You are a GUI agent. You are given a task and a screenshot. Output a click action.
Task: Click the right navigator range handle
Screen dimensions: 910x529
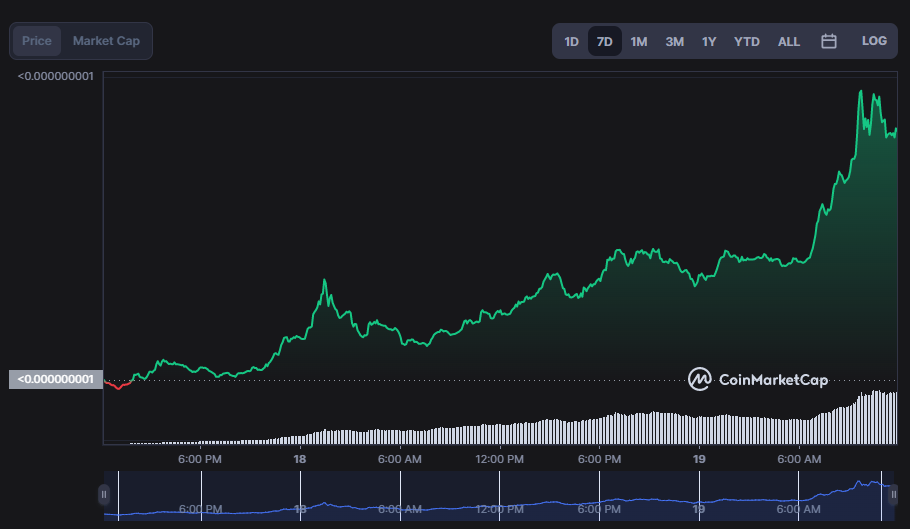tap(893, 494)
